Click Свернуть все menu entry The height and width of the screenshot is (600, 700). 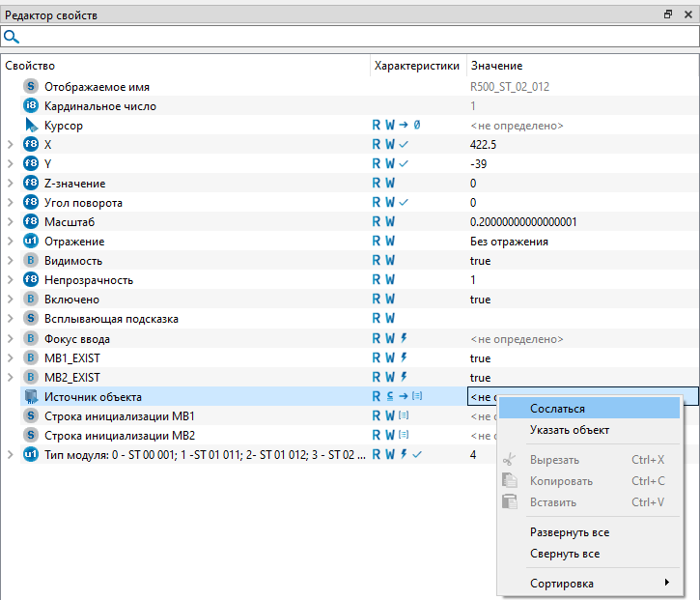point(565,554)
